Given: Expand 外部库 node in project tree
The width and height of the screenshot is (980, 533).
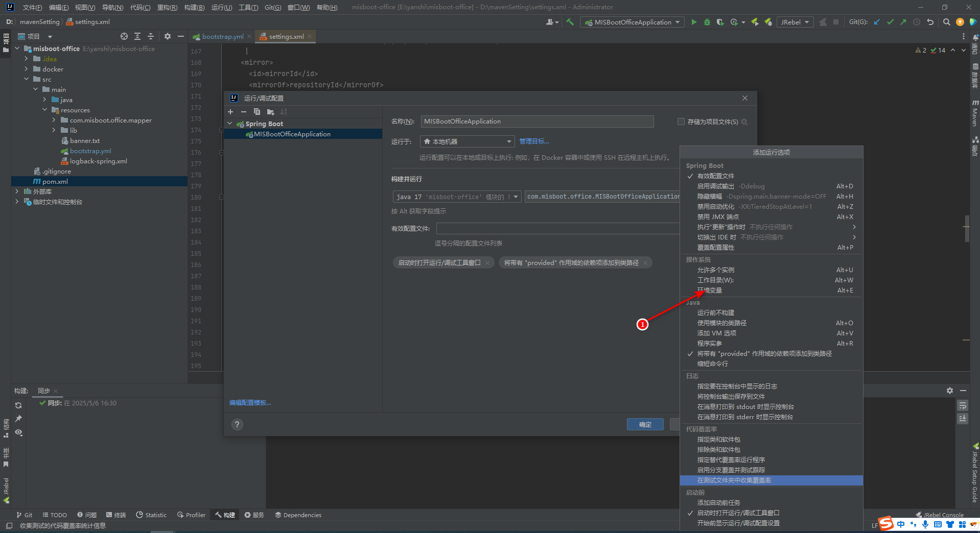Looking at the screenshot, I should click(x=17, y=191).
